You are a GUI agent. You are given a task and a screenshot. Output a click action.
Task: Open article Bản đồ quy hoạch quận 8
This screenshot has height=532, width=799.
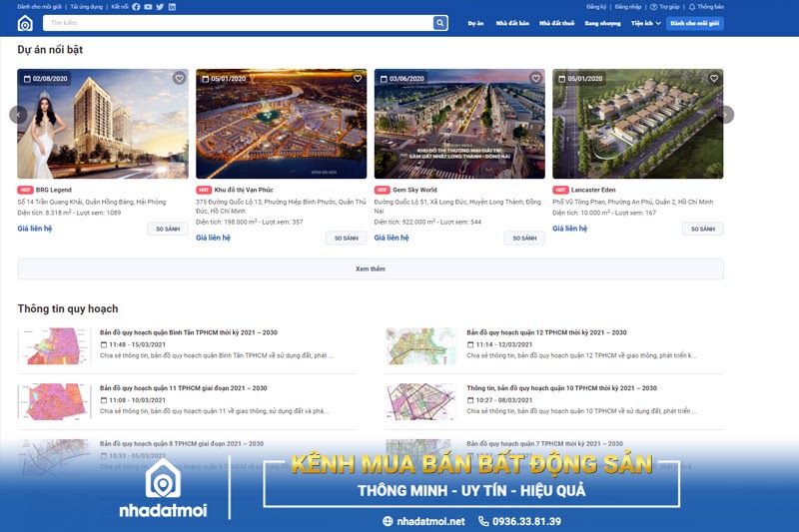(x=182, y=444)
